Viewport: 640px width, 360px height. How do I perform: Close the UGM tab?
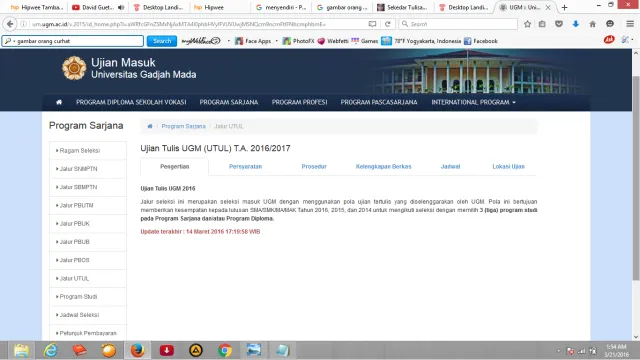[548, 7]
